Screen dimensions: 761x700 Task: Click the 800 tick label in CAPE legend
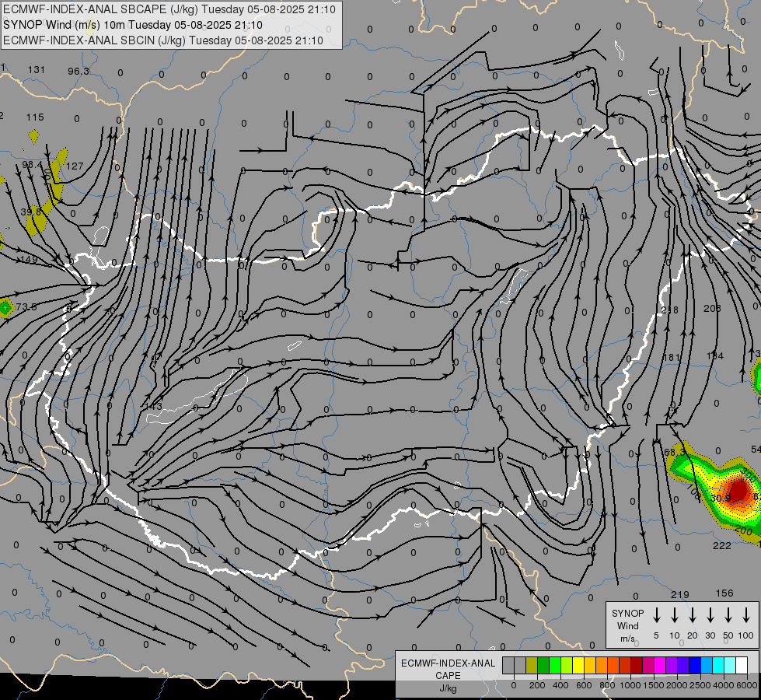(607, 685)
